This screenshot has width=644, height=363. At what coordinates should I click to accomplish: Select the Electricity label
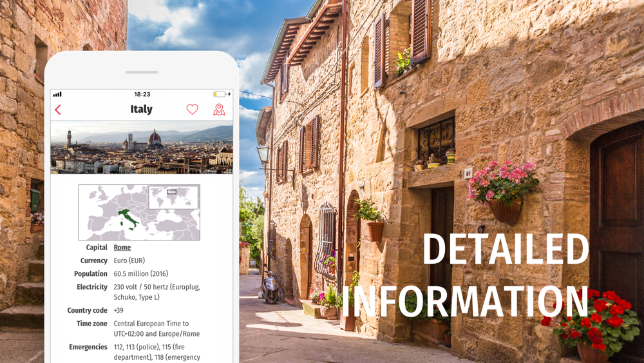(x=92, y=287)
